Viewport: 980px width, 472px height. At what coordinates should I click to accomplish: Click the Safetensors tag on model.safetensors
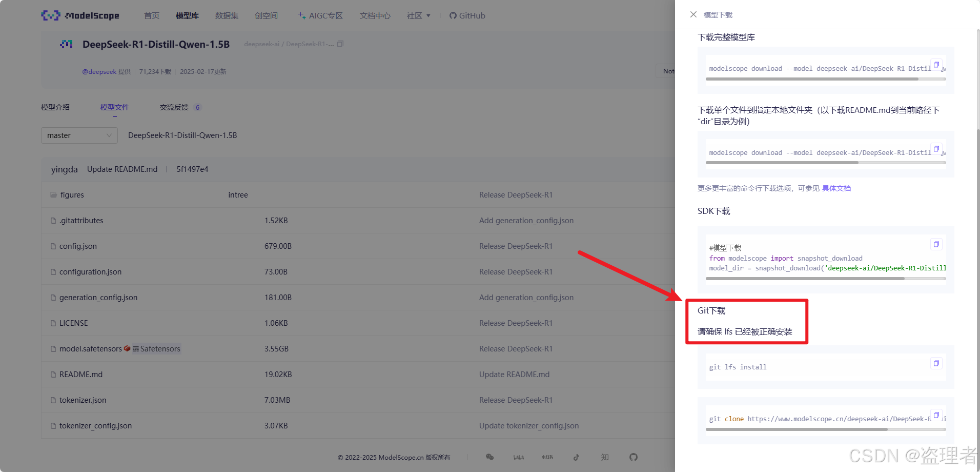pyautogui.click(x=156, y=349)
